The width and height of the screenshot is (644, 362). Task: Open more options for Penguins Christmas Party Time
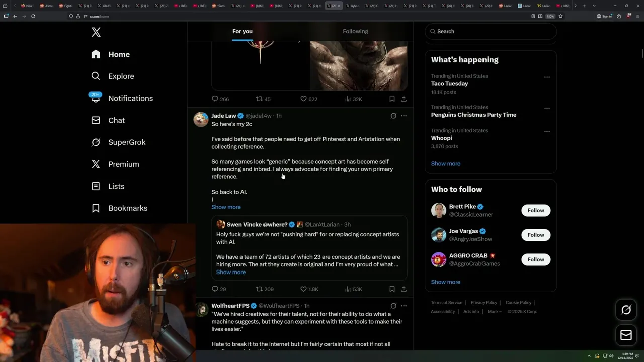(547, 108)
